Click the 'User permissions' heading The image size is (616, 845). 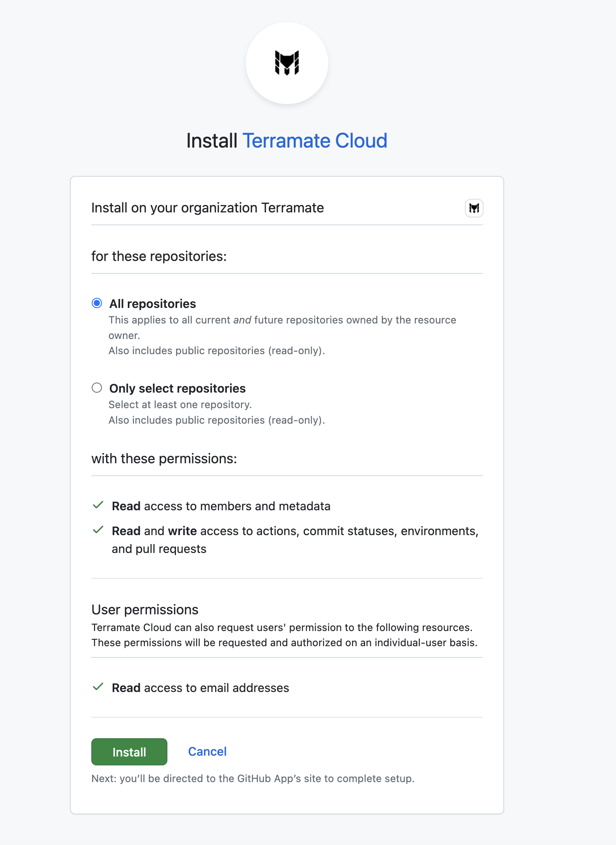(145, 610)
